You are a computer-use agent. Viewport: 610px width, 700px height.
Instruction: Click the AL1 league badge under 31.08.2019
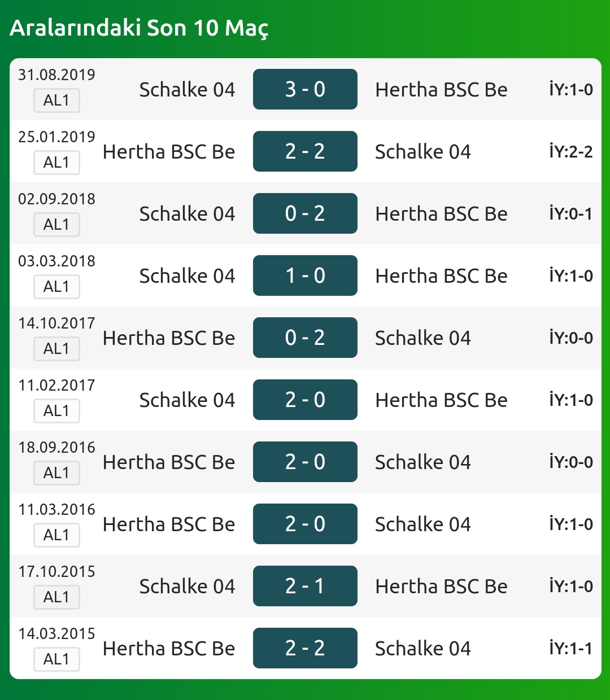[56, 100]
